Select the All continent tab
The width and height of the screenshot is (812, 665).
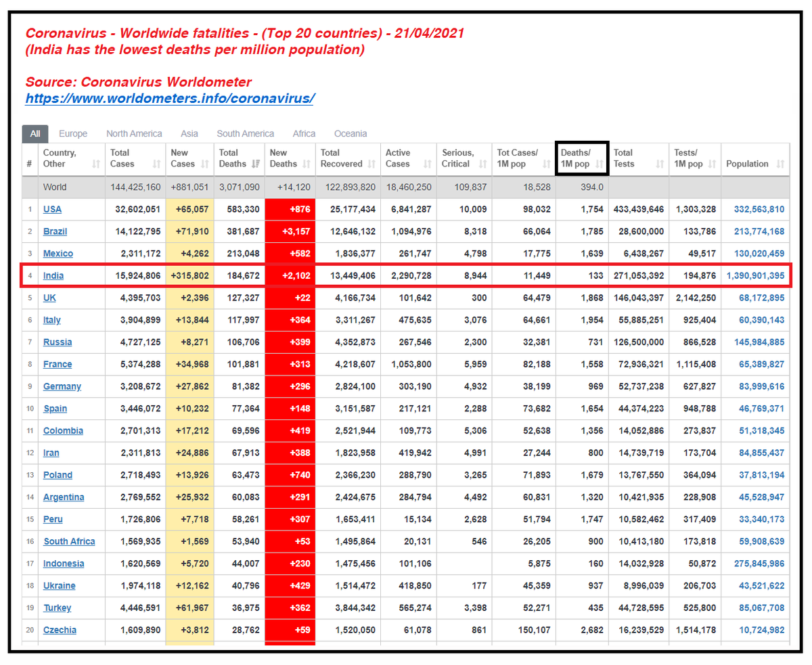pyautogui.click(x=35, y=134)
